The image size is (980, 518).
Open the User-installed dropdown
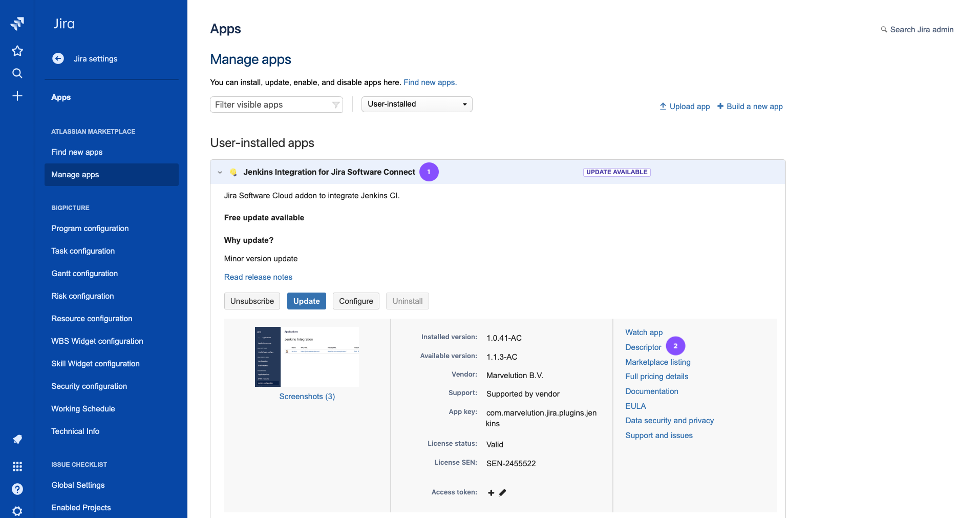417,104
